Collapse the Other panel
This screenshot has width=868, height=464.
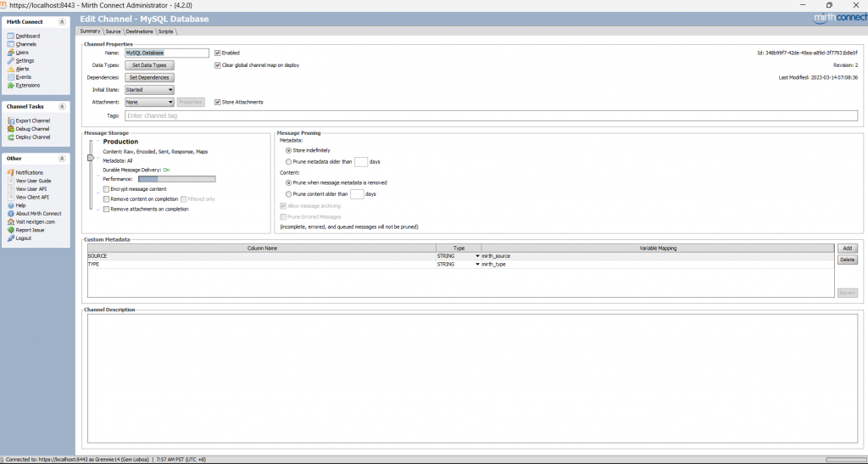[62, 159]
